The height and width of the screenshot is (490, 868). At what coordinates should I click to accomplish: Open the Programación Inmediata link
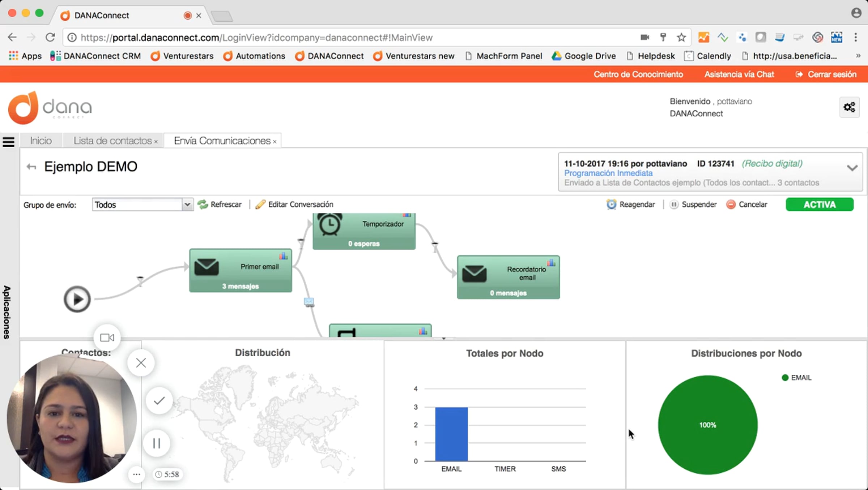click(608, 173)
